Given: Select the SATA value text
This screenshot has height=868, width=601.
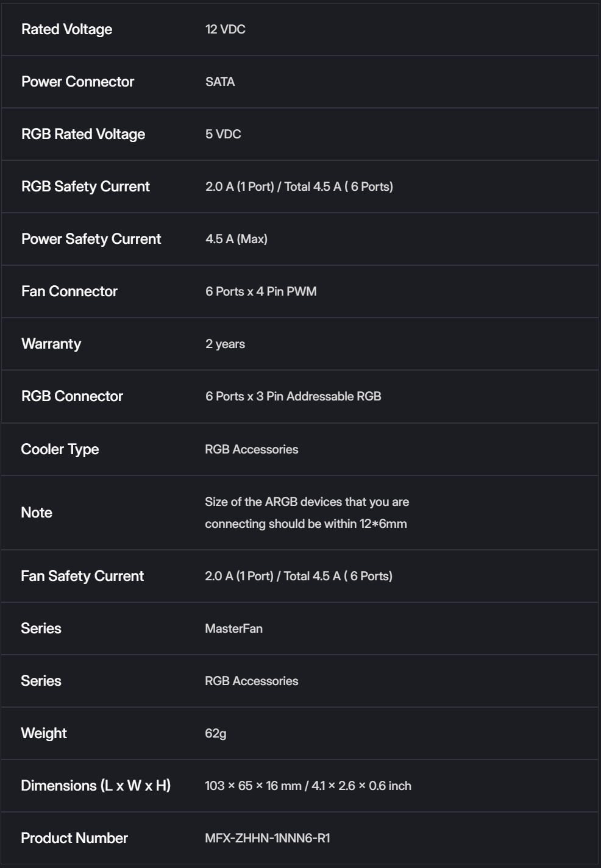Looking at the screenshot, I should pyautogui.click(x=219, y=82).
